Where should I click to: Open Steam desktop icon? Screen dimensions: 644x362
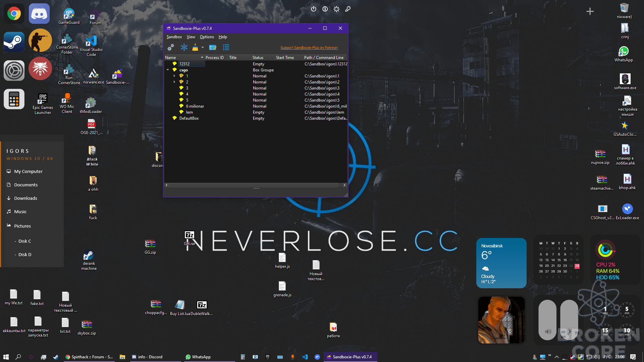[14, 42]
